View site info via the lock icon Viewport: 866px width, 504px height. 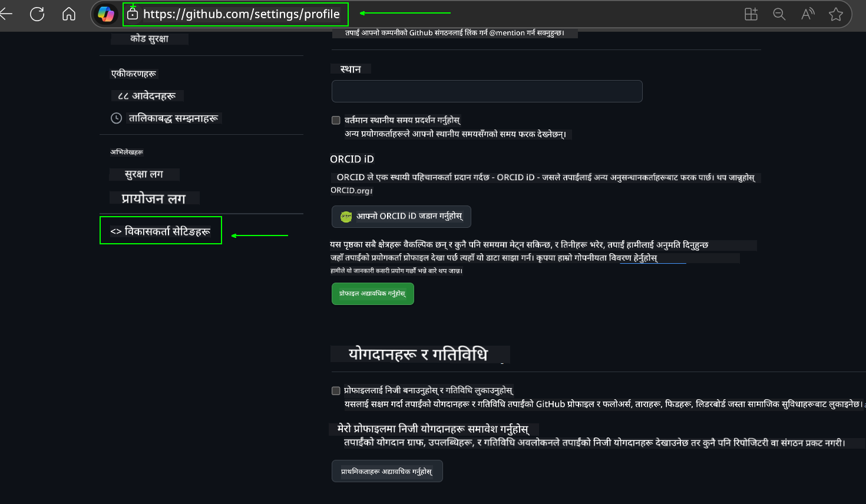pos(133,14)
